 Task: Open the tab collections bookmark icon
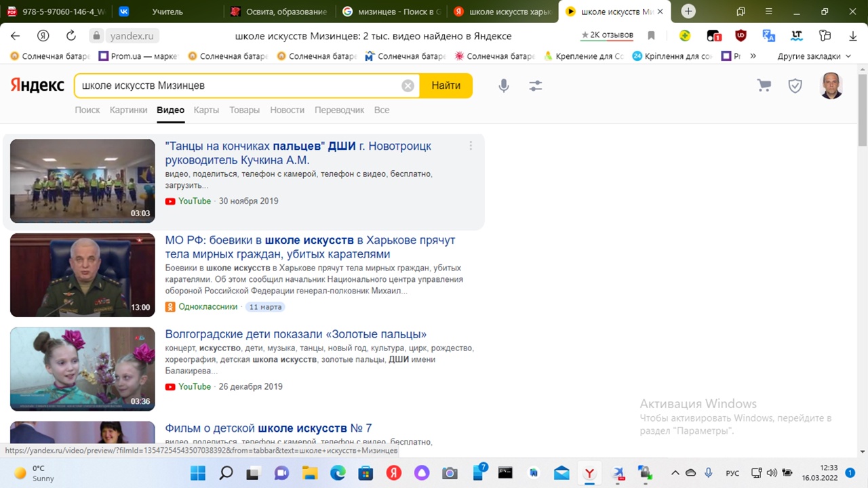point(741,12)
